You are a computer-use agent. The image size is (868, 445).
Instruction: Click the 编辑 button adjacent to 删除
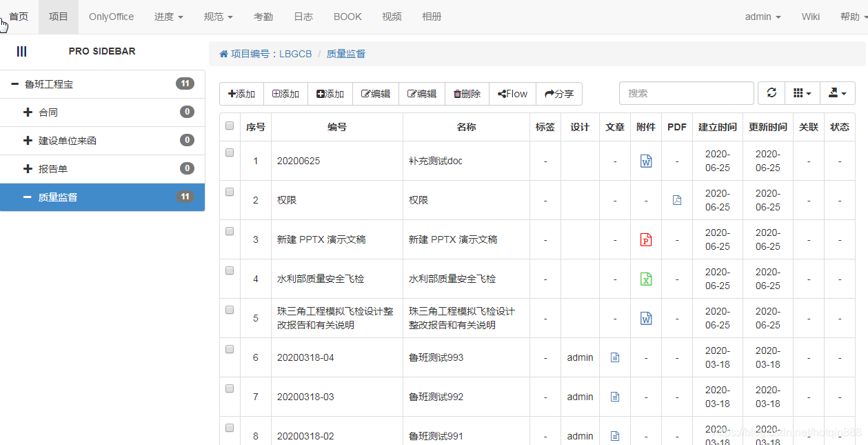(x=422, y=94)
